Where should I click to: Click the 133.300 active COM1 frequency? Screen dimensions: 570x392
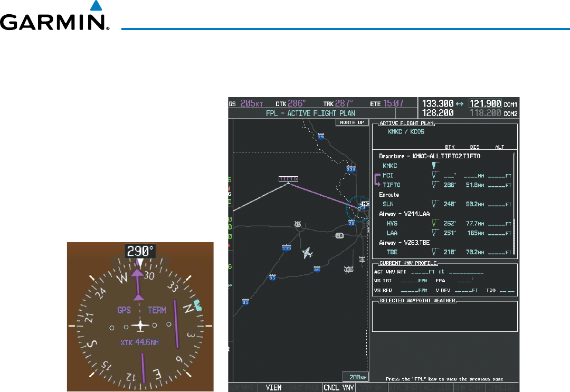[438, 103]
